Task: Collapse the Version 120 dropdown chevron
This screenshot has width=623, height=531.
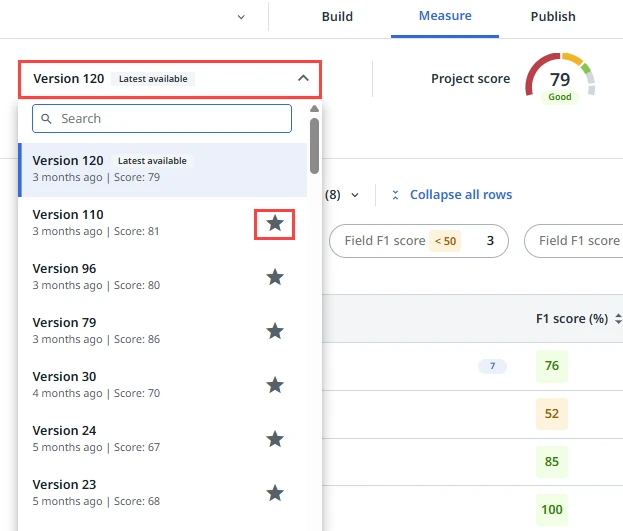Action: click(x=304, y=78)
